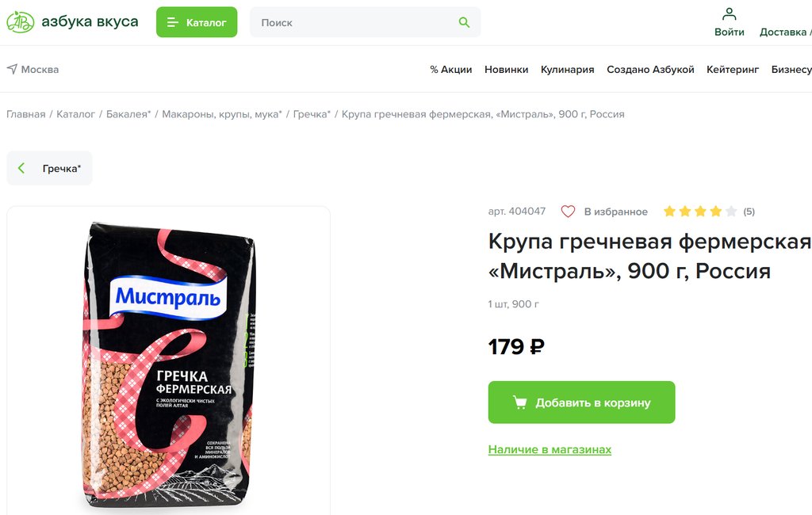Add product with Добавить в корзину
812x515 pixels.
tap(581, 402)
